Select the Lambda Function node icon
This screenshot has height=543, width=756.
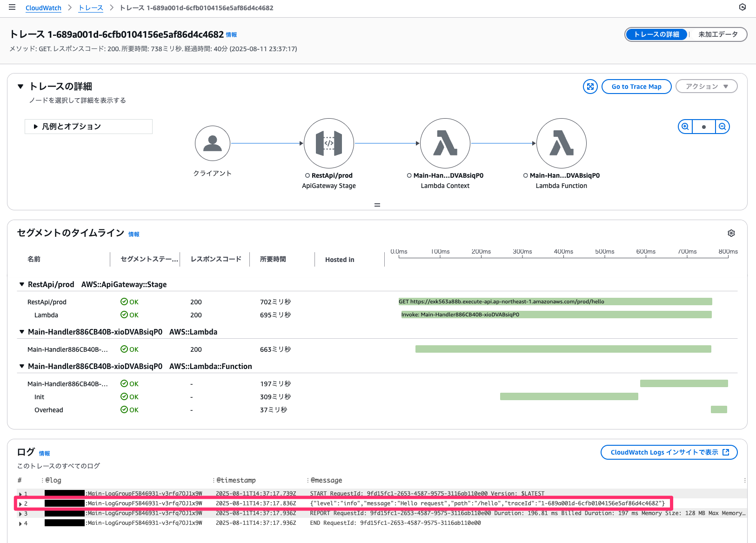(562, 143)
